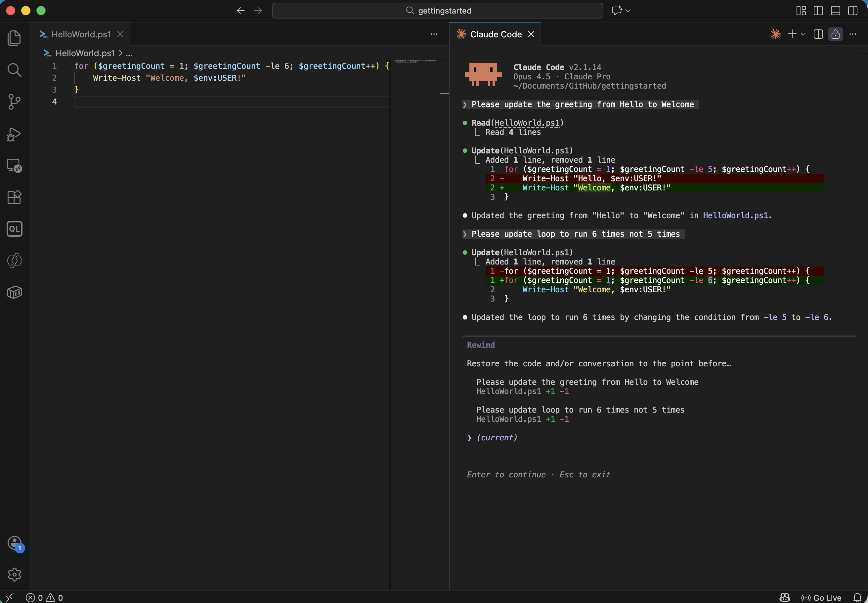Expand the HelloWorld.ps1 breadcrumb ellipsis
Image resolution: width=868 pixels, height=603 pixels.
129,53
